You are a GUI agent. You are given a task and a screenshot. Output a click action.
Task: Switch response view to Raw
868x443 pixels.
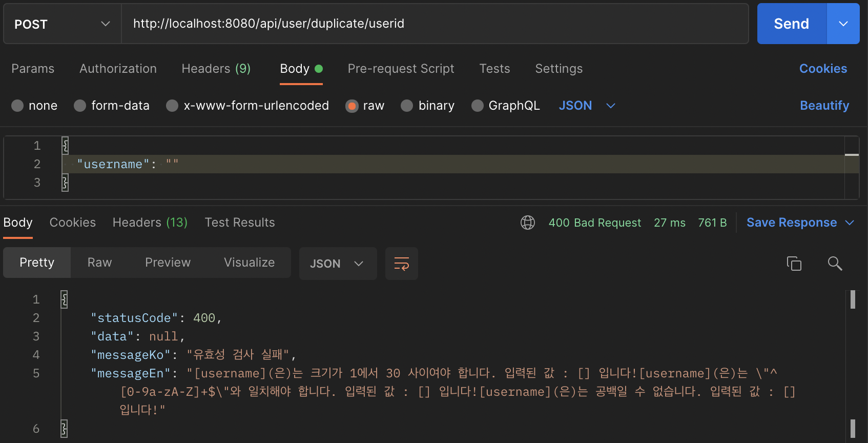pos(99,263)
